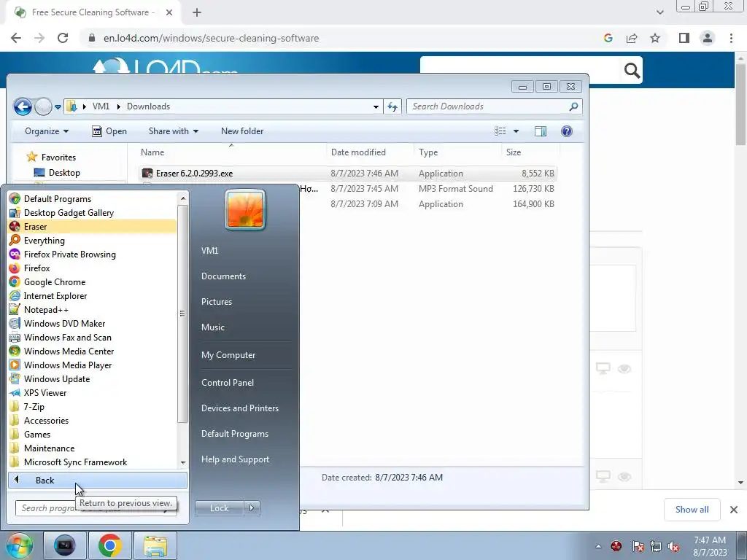Bookmark this page with the star icon
This screenshot has height=560, width=747.
point(655,38)
